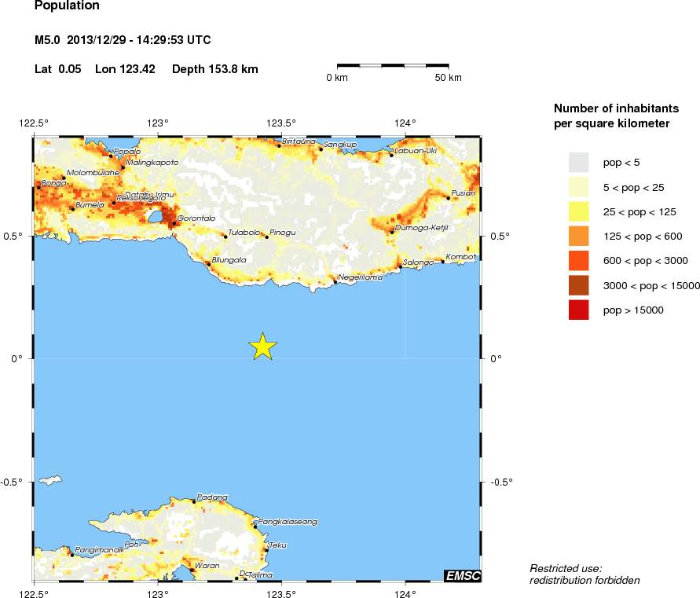Click the black-and-white distance scale bar
The width and height of the screenshot is (700, 598).
pyautogui.click(x=393, y=66)
